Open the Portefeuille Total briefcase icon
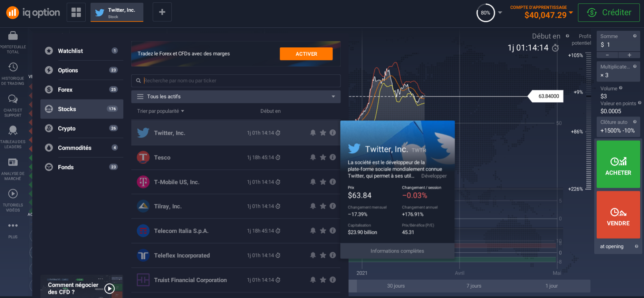 point(13,36)
